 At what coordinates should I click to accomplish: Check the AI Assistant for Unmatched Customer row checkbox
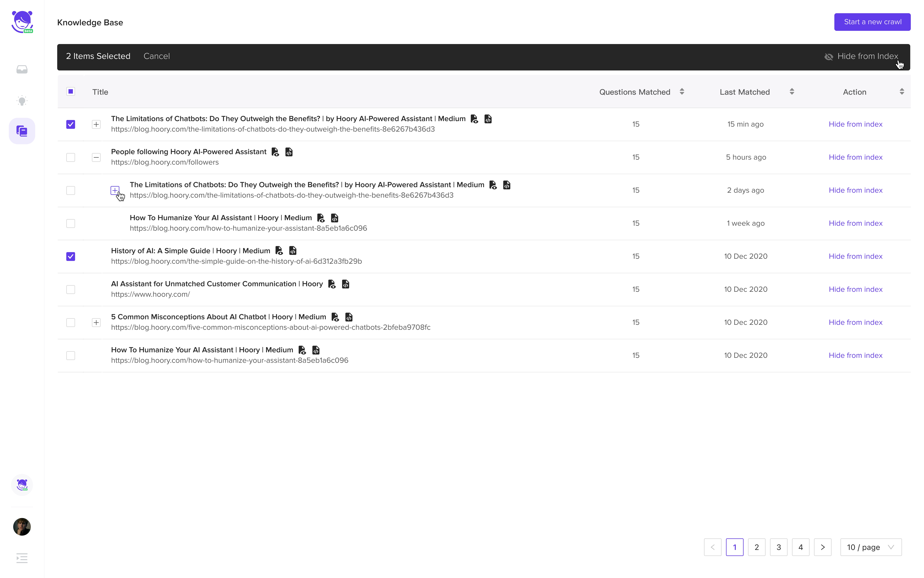tap(71, 289)
